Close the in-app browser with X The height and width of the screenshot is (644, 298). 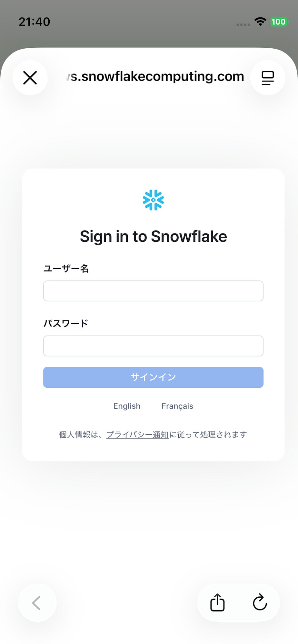coord(30,78)
